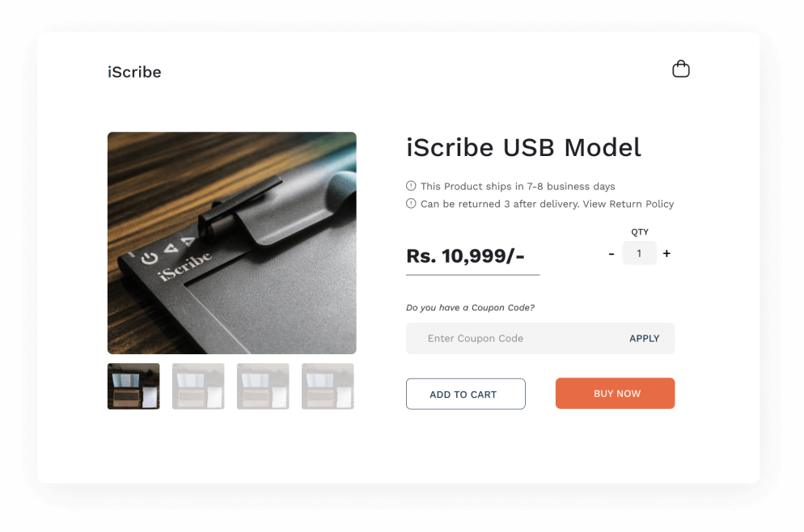804x532 pixels.
Task: Click the ADD TO CART button
Action: click(x=466, y=394)
